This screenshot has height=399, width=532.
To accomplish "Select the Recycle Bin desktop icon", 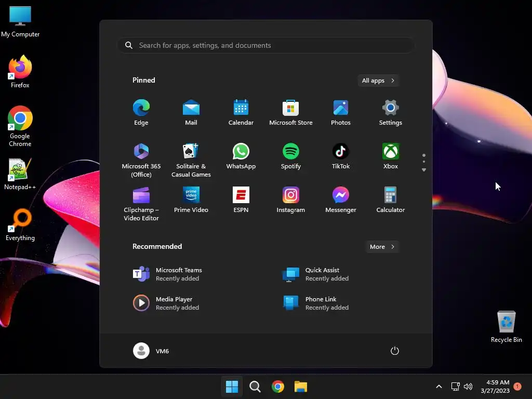I will tap(506, 327).
